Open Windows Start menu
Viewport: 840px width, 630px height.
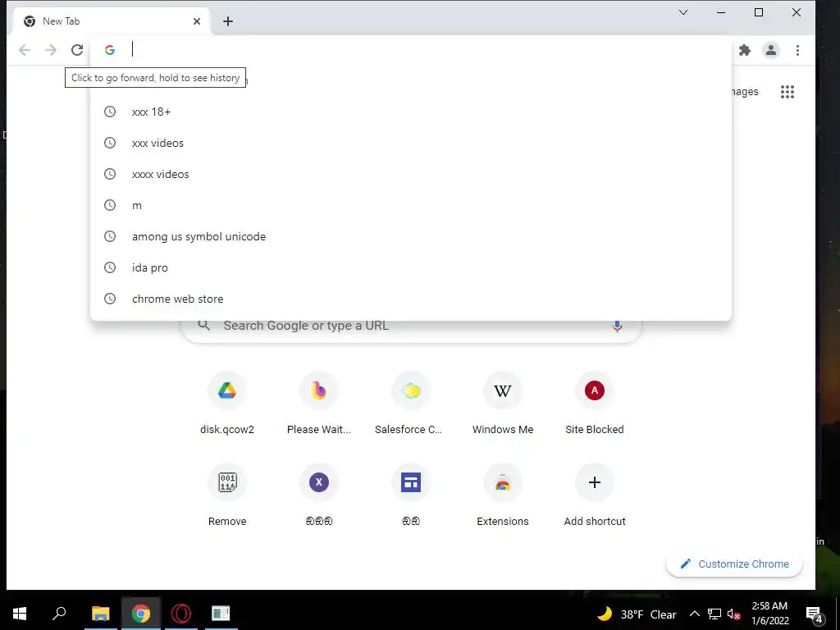pos(20,614)
